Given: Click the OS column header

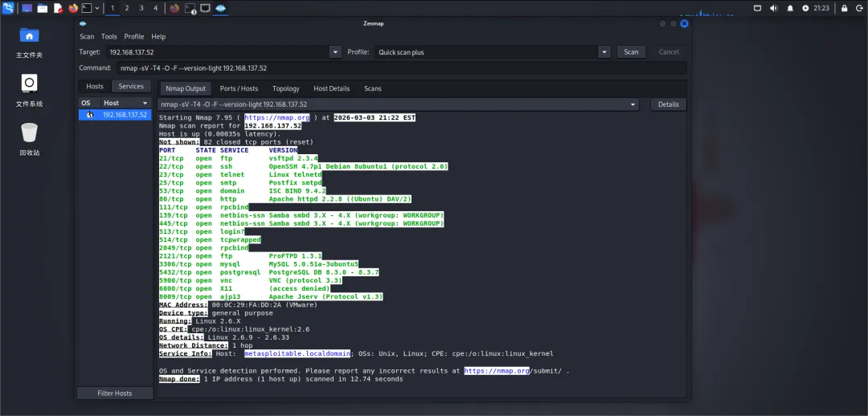Looking at the screenshot, I should (88, 103).
